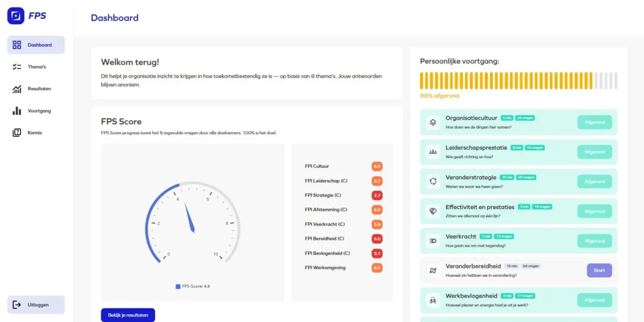Click the Organisatiecultuur layers icon

433,122
